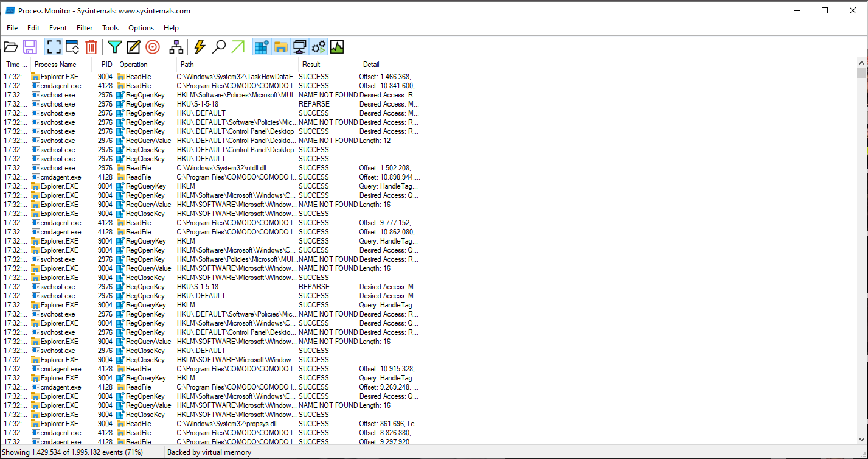Click the Result column header
This screenshot has height=459, width=868.
[328, 65]
